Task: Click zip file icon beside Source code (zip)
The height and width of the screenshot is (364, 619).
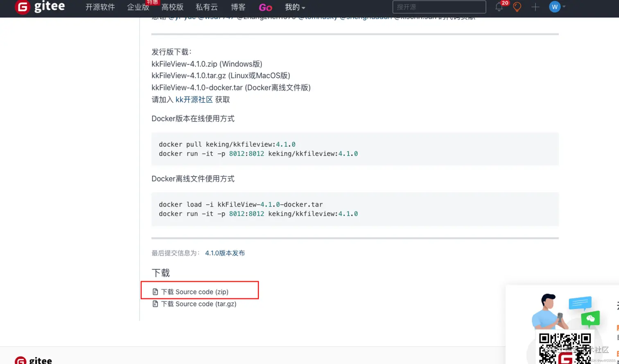Action: (x=155, y=292)
